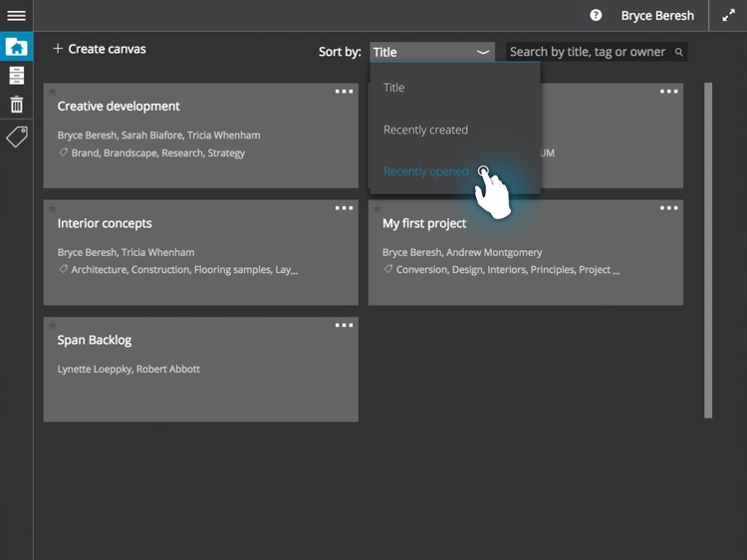Click the help question mark icon
The height and width of the screenshot is (560, 747).
click(x=596, y=16)
